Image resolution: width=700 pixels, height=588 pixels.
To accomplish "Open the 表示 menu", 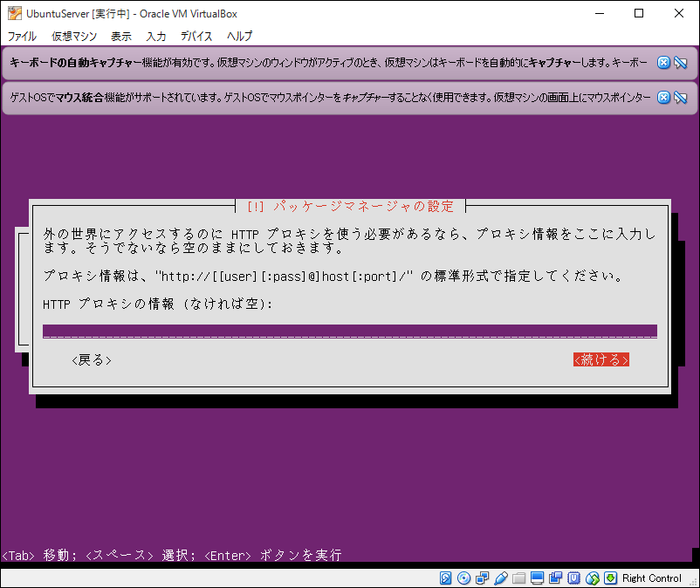I will tap(121, 37).
